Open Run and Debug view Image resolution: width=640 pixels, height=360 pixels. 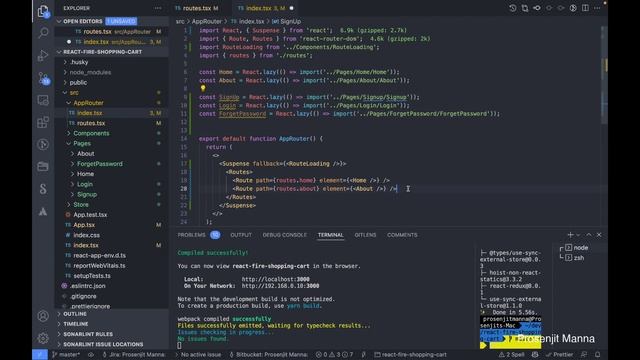[43, 56]
